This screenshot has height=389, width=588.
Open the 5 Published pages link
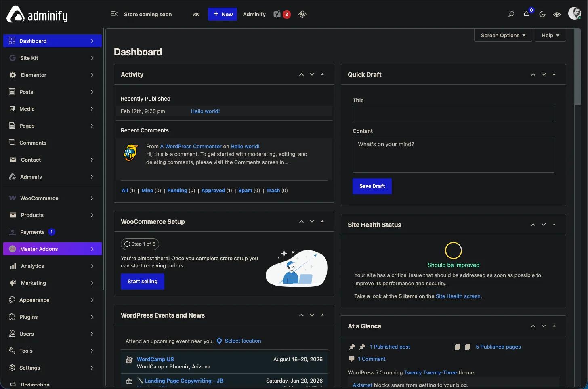[x=498, y=347]
